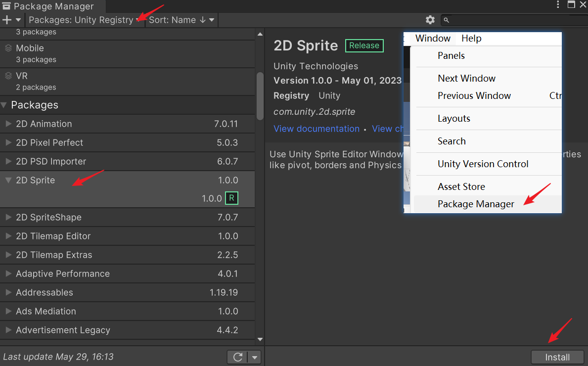Select Adaptive Performance package row
Viewport: 588px width, 366px height.
128,274
